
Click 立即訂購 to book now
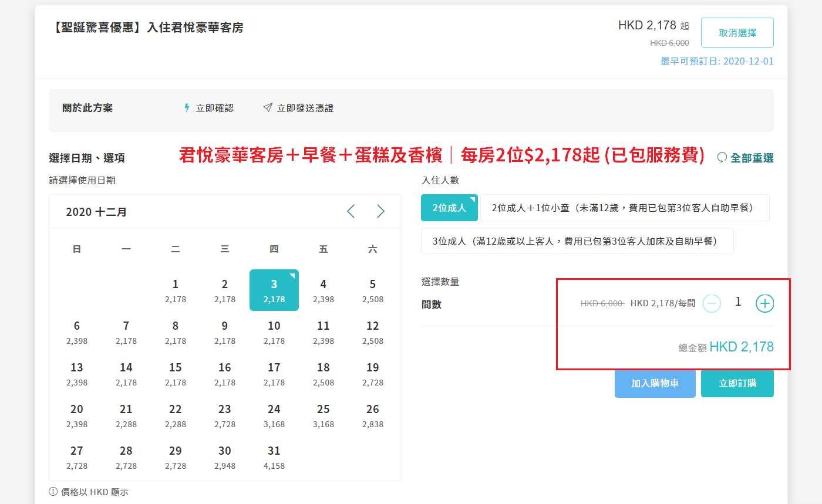click(737, 383)
